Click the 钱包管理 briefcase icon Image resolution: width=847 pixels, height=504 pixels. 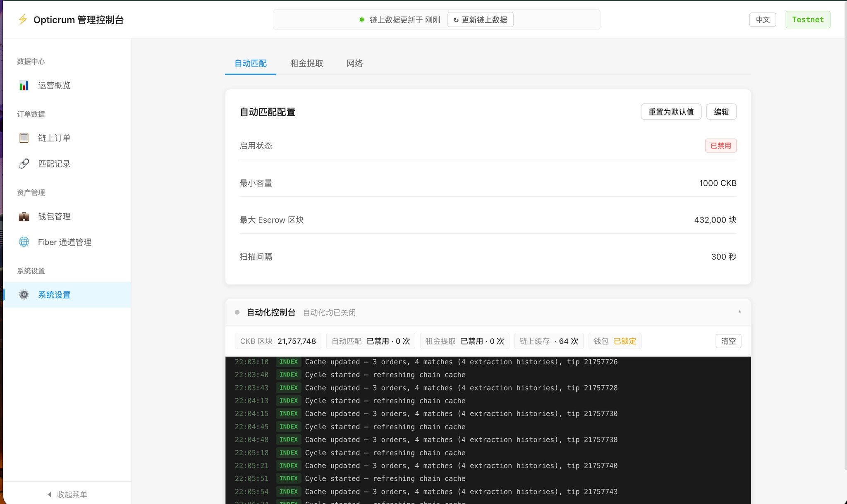tap(24, 216)
